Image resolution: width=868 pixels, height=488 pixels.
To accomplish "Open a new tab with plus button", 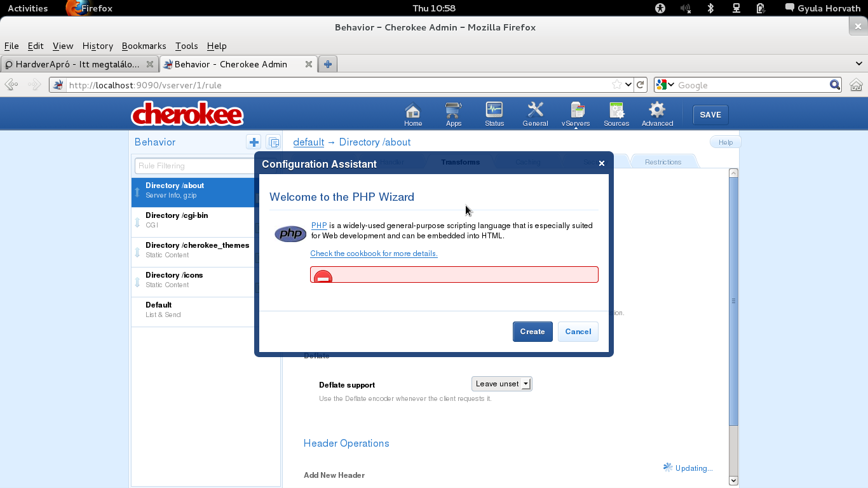I will click(x=328, y=64).
